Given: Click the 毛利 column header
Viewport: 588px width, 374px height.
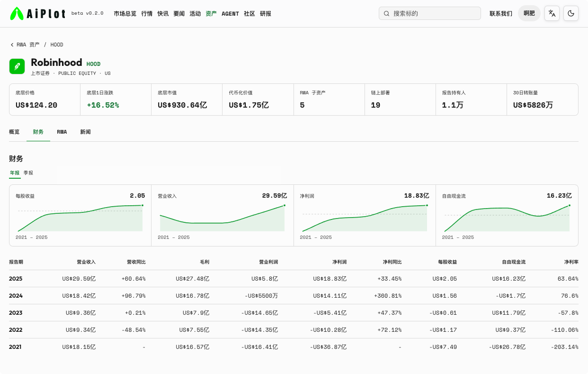Looking at the screenshot, I should coord(205,262).
